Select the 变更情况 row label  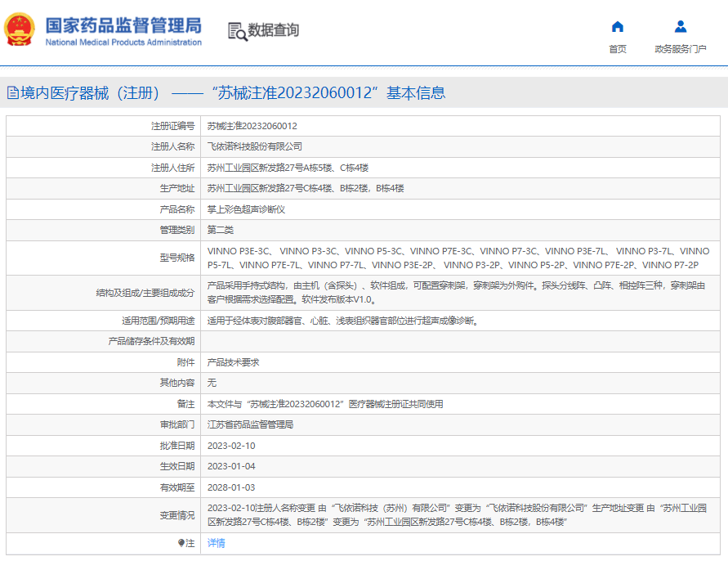pos(177,515)
